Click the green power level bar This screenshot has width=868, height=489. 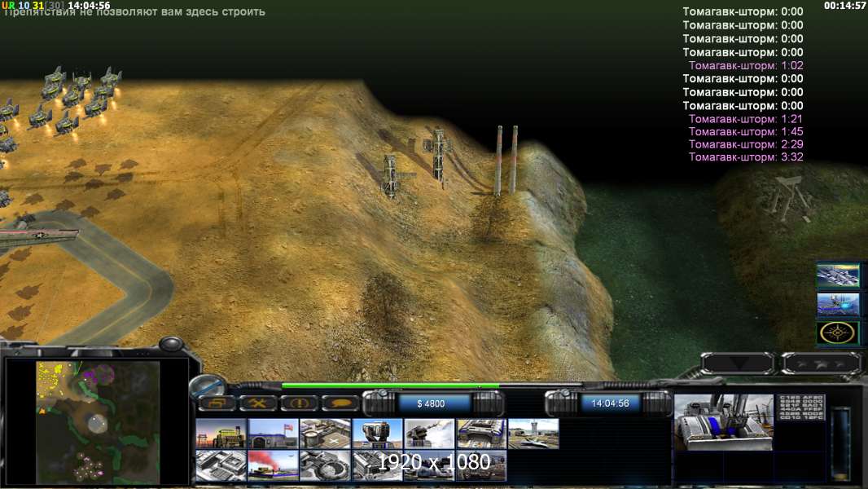pos(390,385)
